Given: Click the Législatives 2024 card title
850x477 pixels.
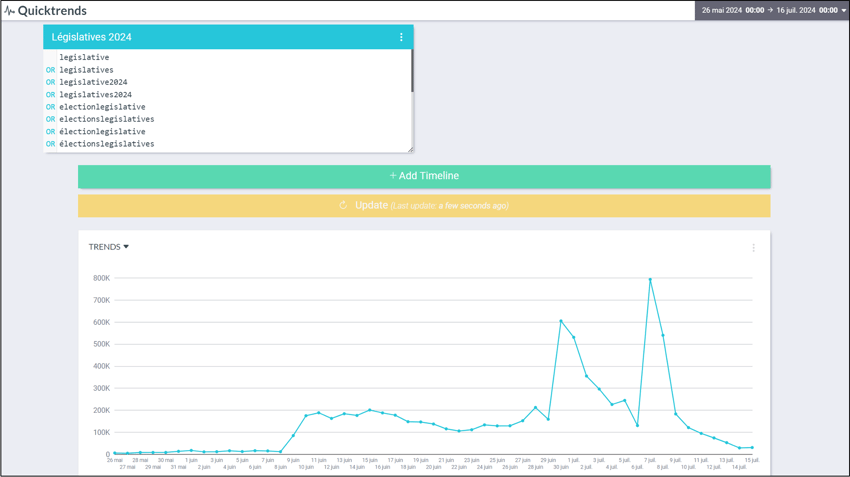Looking at the screenshot, I should (92, 37).
